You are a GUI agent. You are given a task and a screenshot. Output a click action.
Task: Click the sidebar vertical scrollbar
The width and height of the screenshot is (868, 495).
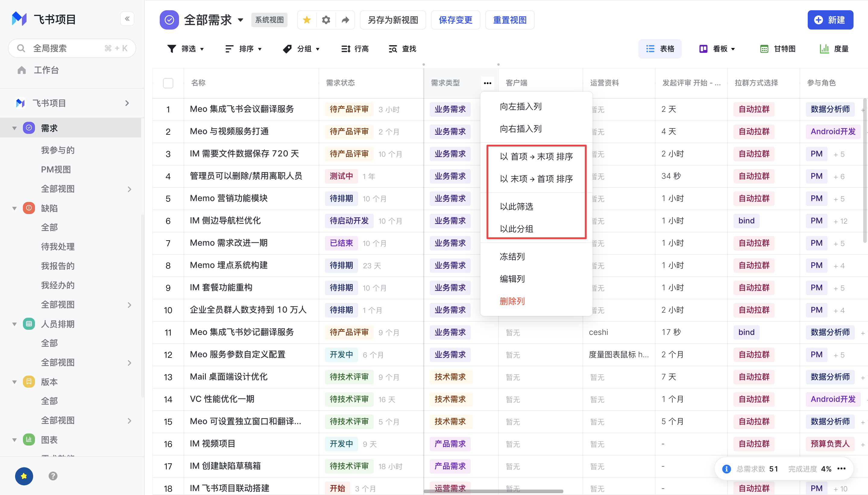142,306
